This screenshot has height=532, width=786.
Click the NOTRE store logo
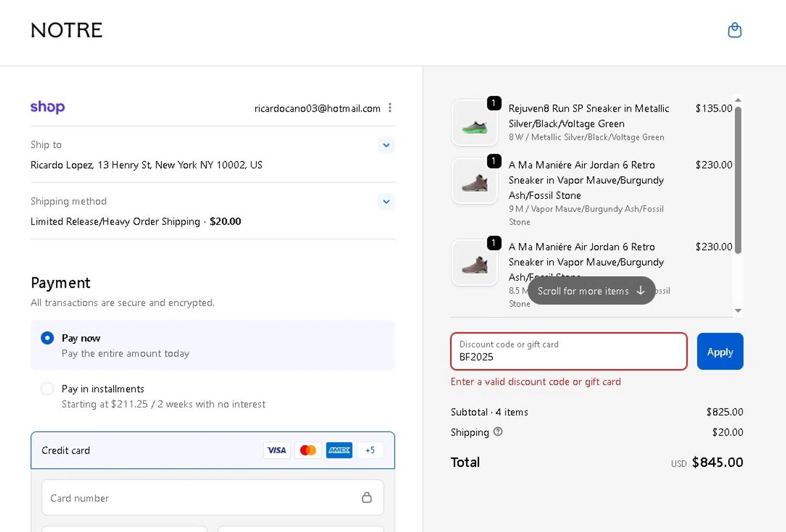coord(67,30)
